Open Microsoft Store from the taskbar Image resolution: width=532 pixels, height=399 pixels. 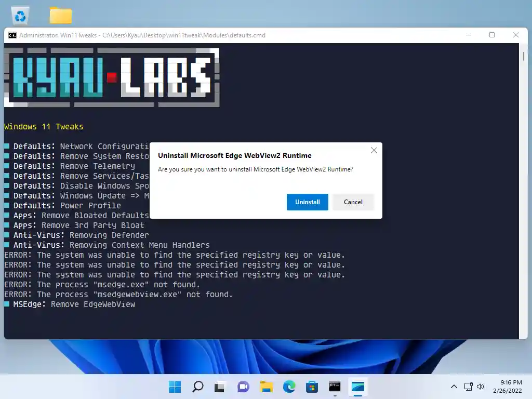[312, 387]
